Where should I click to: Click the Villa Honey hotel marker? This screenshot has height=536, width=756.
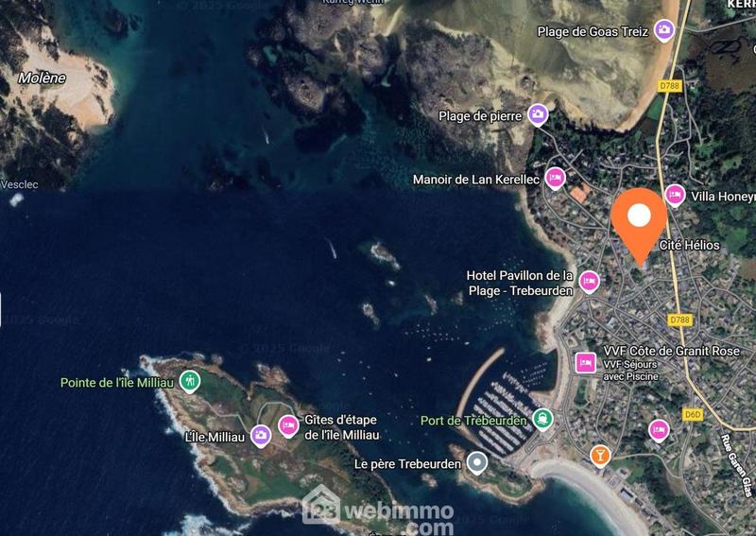click(675, 195)
